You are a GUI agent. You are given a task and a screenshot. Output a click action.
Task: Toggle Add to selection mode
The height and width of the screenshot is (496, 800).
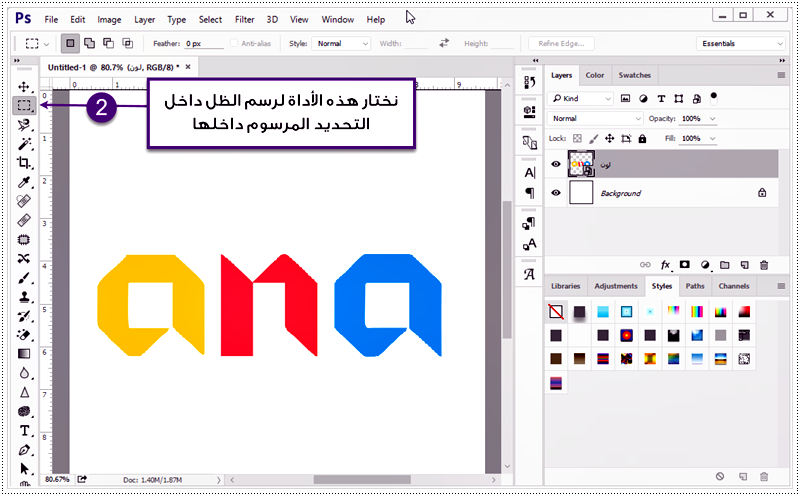(x=89, y=43)
